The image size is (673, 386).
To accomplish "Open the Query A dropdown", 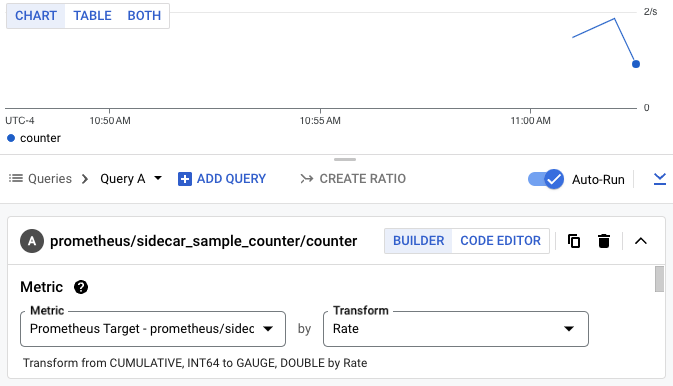I will click(x=131, y=179).
